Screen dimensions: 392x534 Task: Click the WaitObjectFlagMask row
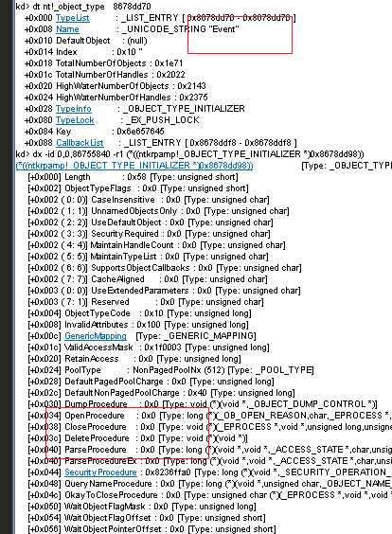(x=142, y=507)
